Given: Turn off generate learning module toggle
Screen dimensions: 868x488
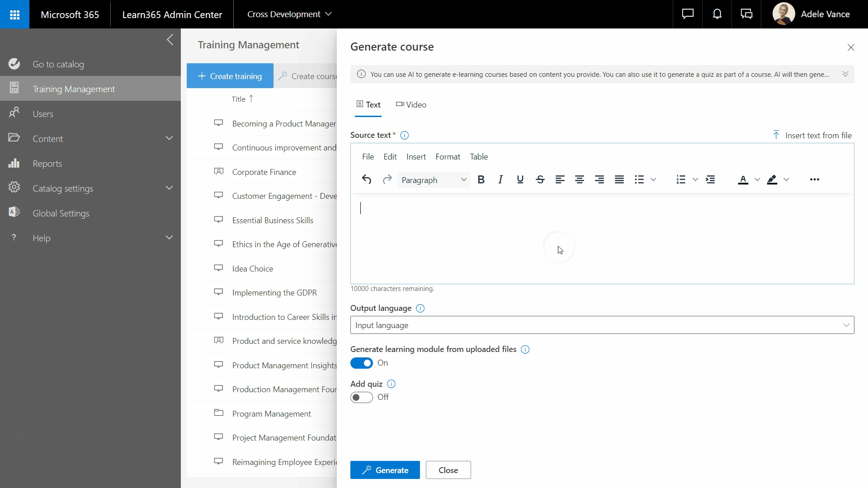Looking at the screenshot, I should click(362, 363).
